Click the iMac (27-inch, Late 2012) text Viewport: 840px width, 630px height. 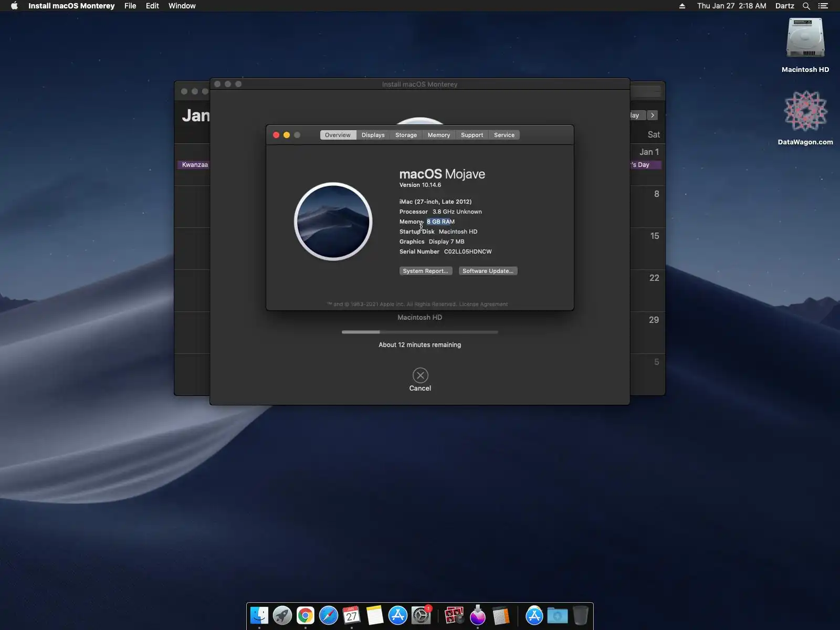(x=435, y=202)
